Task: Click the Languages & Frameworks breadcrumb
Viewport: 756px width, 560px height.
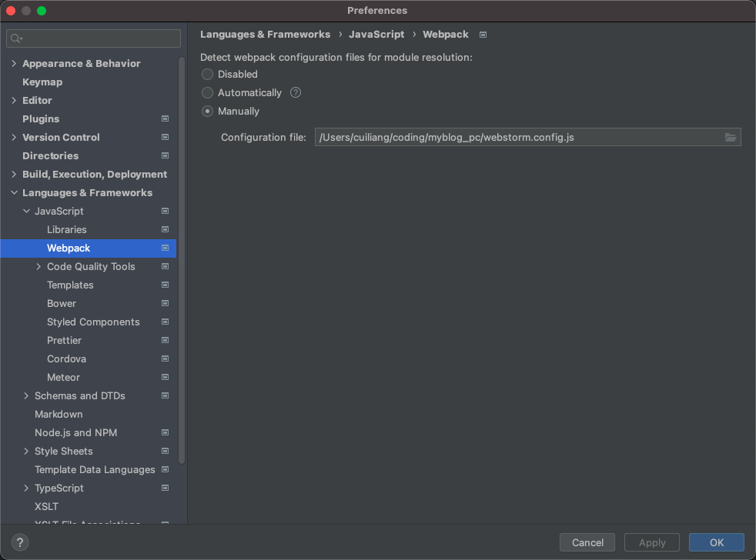Action: click(x=265, y=34)
